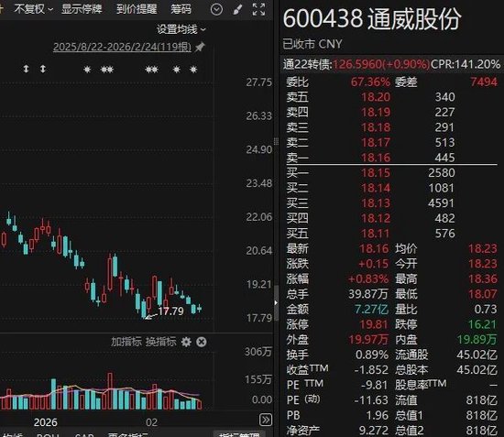This screenshot has width=504, height=437.
Task: Click 600438 通威股份 stock title
Action: pyautogui.click(x=372, y=19)
